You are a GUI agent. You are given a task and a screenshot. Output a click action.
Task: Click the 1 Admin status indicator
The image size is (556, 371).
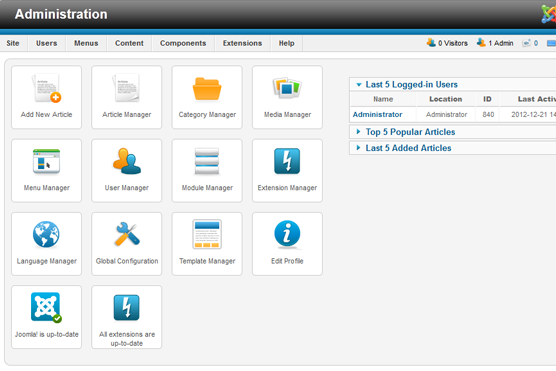coord(495,43)
